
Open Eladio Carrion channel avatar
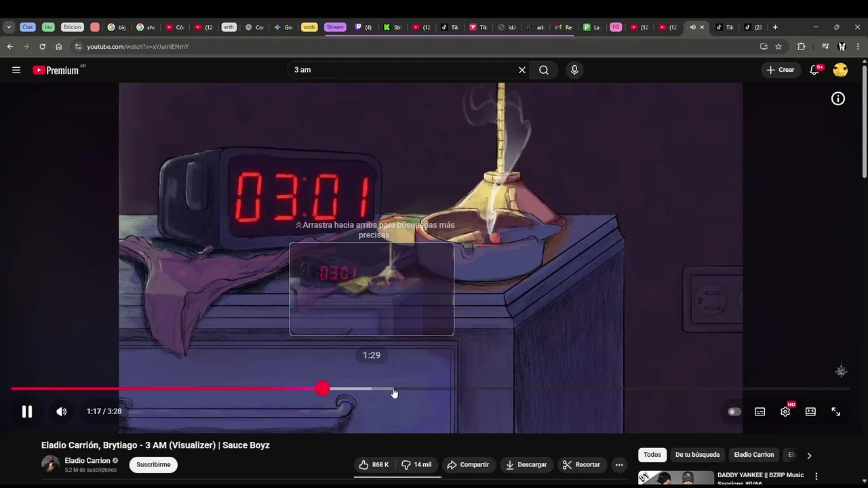click(50, 464)
